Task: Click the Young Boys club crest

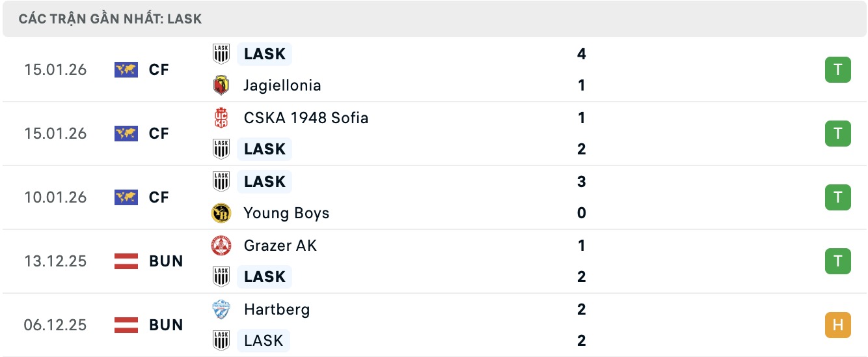Action: (x=221, y=213)
